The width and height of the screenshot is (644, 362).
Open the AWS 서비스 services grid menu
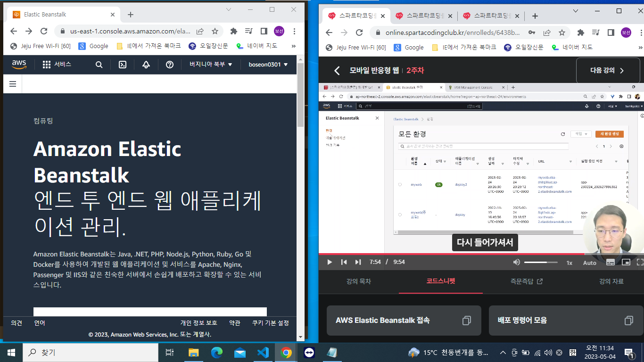pos(57,65)
